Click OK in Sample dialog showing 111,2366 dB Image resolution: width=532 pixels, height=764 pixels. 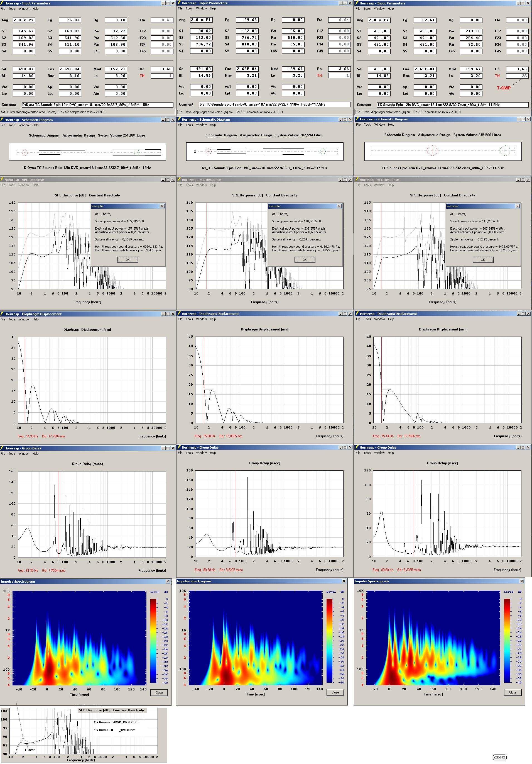pyautogui.click(x=483, y=260)
